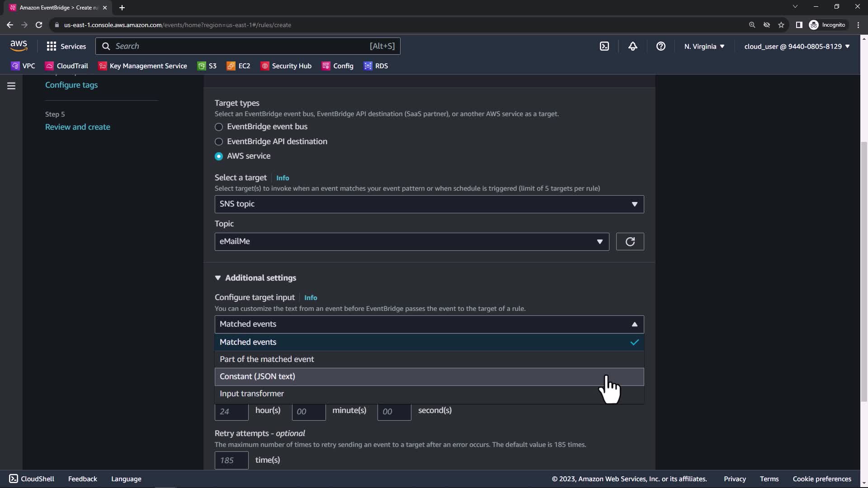Click the help question mark icon
Image resolution: width=868 pixels, height=488 pixels.
[x=660, y=46]
